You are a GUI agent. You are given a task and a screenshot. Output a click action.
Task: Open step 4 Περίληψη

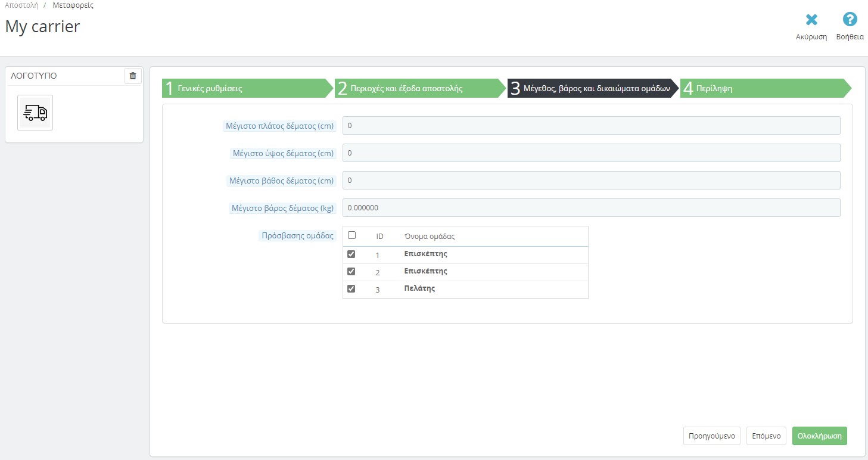coord(763,88)
